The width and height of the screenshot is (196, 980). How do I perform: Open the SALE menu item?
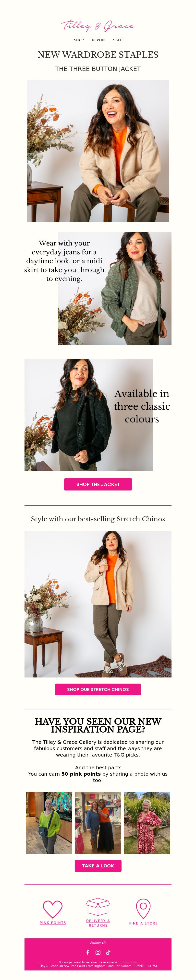[118, 40]
